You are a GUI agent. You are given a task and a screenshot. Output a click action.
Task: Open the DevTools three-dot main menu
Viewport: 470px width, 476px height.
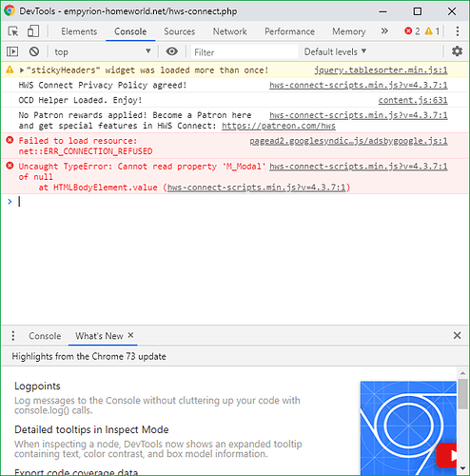457,31
